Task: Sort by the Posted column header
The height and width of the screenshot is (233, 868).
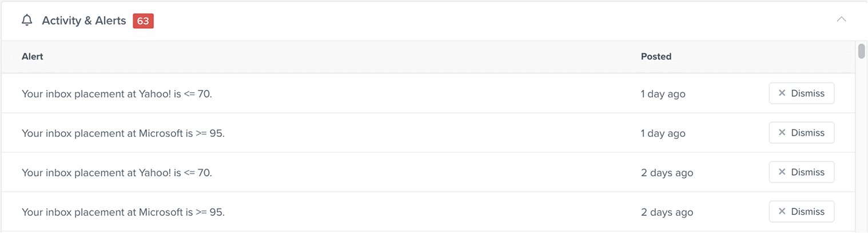Action: pyautogui.click(x=656, y=57)
